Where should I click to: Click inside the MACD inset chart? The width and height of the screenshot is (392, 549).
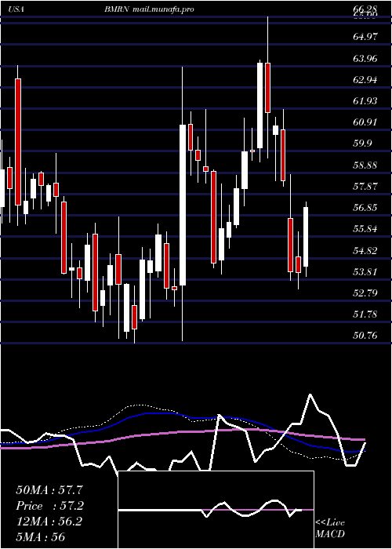(x=216, y=510)
